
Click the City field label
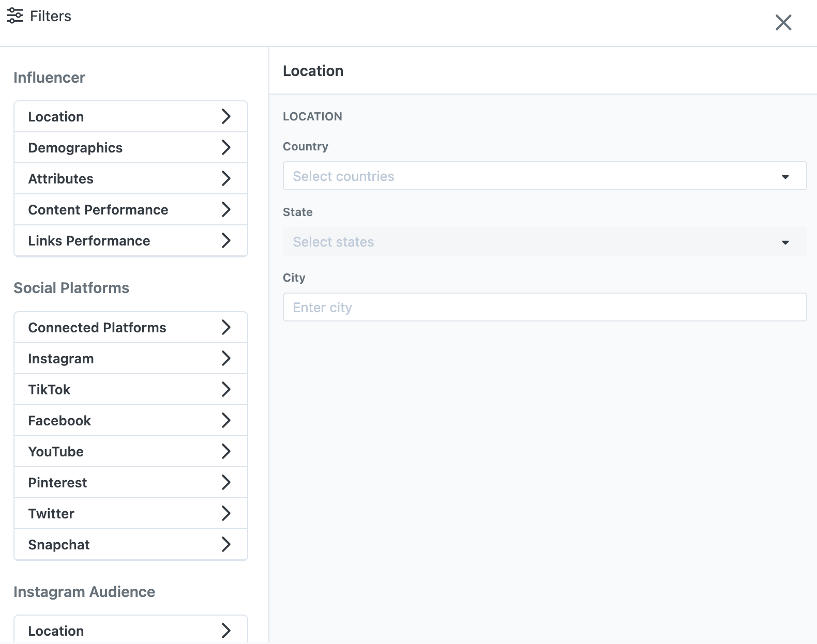coord(294,278)
